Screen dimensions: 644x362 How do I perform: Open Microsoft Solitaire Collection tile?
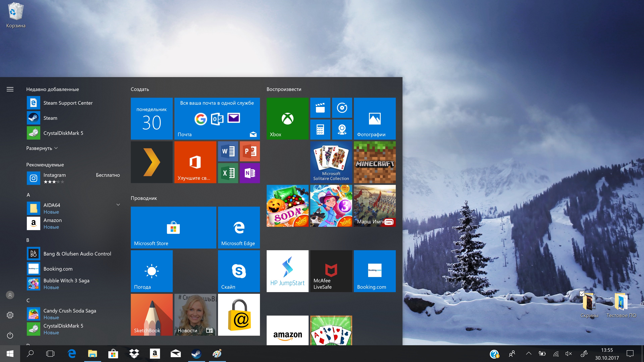[331, 162]
